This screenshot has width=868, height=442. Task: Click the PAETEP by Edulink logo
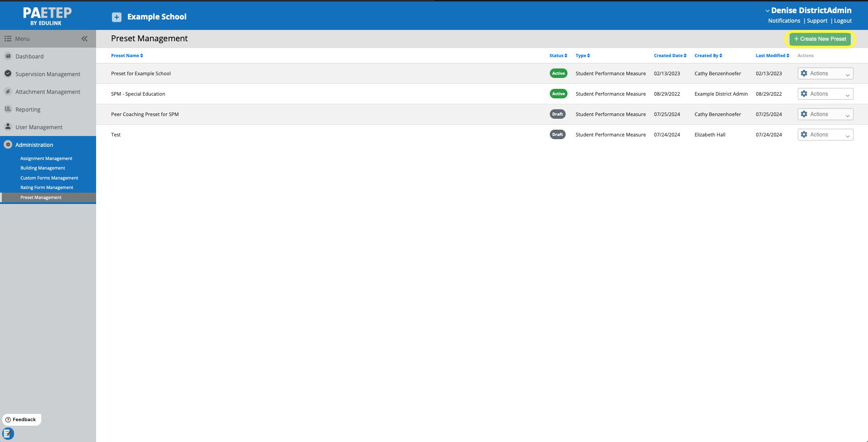tap(47, 16)
